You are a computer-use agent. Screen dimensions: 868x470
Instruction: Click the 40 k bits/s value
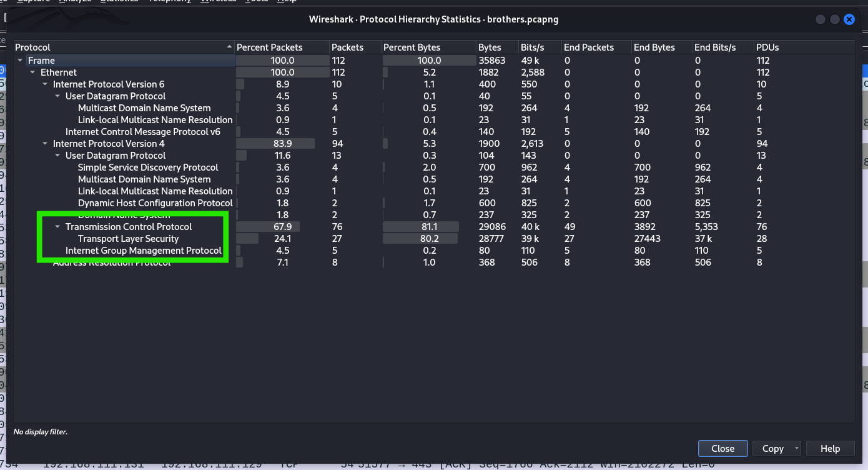tap(531, 227)
